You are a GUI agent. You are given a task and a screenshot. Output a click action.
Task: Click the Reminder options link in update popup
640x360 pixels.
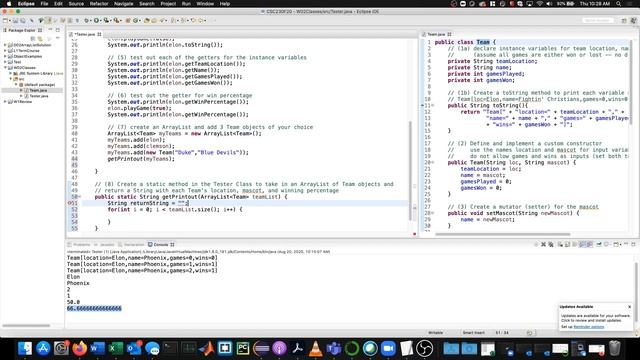589,327
